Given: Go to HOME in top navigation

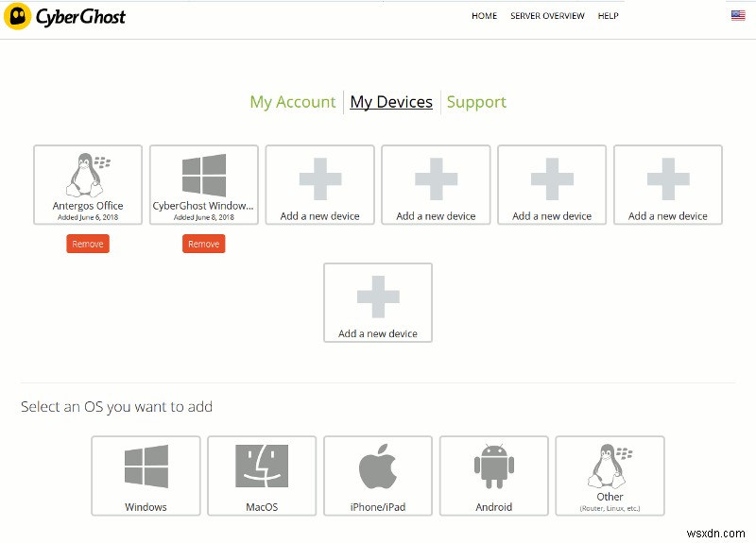Looking at the screenshot, I should pos(485,16).
